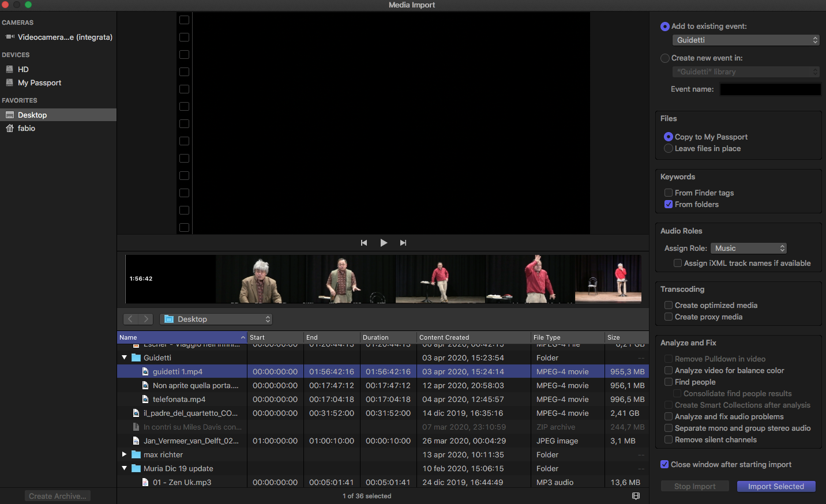Enable keywords From Finder tags

(x=669, y=193)
